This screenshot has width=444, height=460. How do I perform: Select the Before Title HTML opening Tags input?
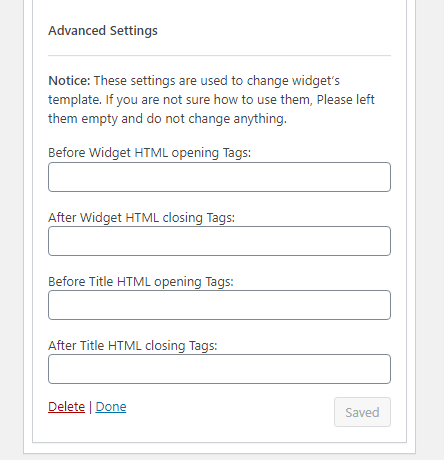click(219, 305)
